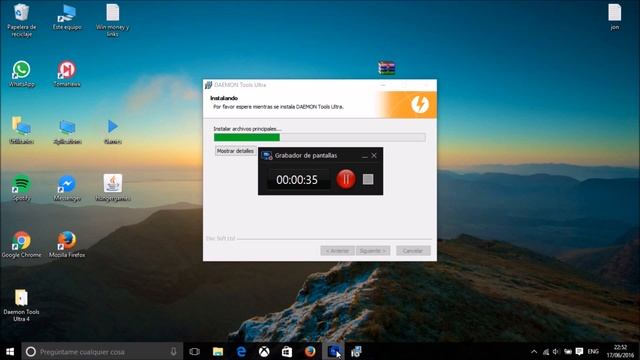The height and width of the screenshot is (360, 640).
Task: Select the Daemon Tools Ultra 4 archive icon
Action: [21, 305]
